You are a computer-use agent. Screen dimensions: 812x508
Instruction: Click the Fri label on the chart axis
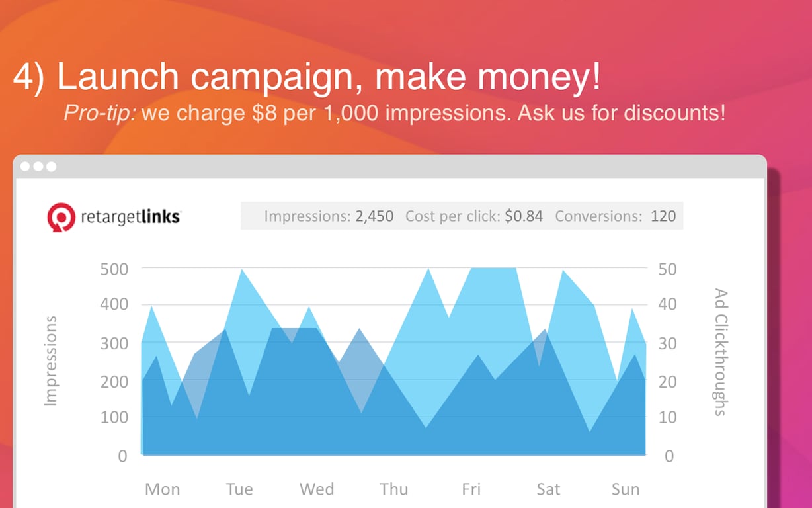[471, 489]
